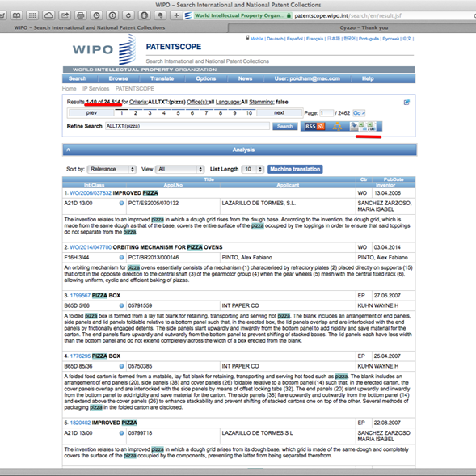Open the Options menu
The height and width of the screenshot is (476, 476).
click(206, 78)
